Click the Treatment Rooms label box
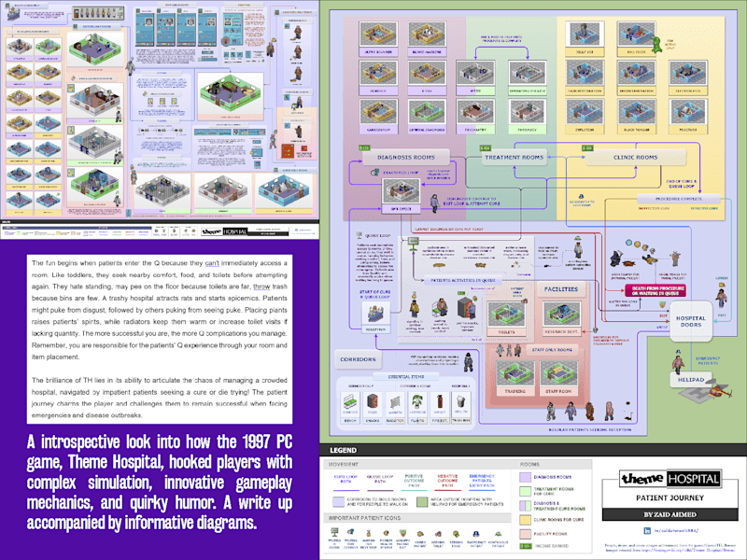 point(514,157)
